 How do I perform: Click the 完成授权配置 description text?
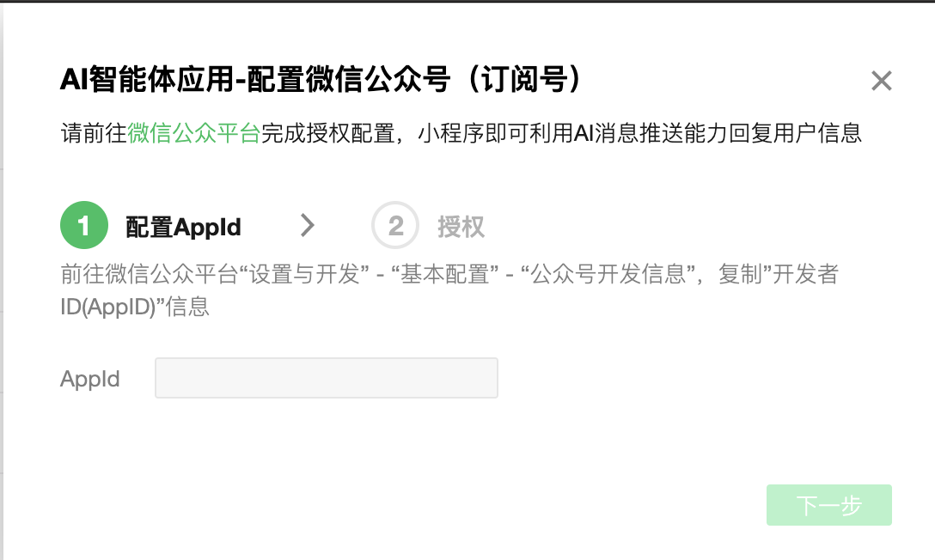click(327, 133)
